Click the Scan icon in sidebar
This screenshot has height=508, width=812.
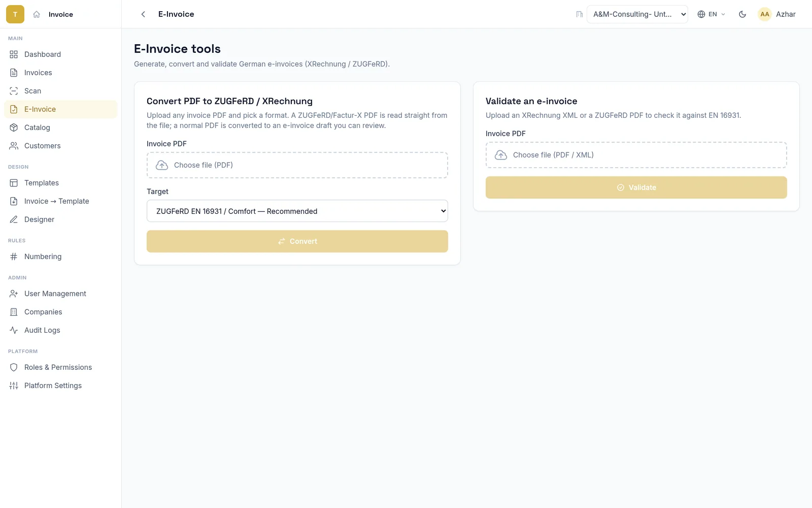point(14,91)
